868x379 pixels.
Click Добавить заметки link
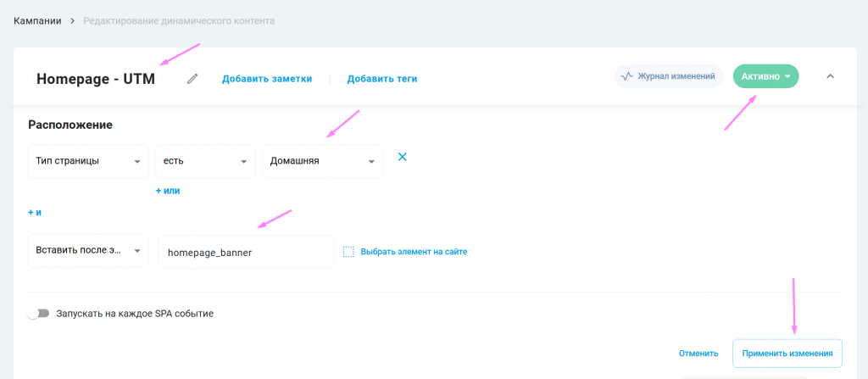[x=267, y=79]
